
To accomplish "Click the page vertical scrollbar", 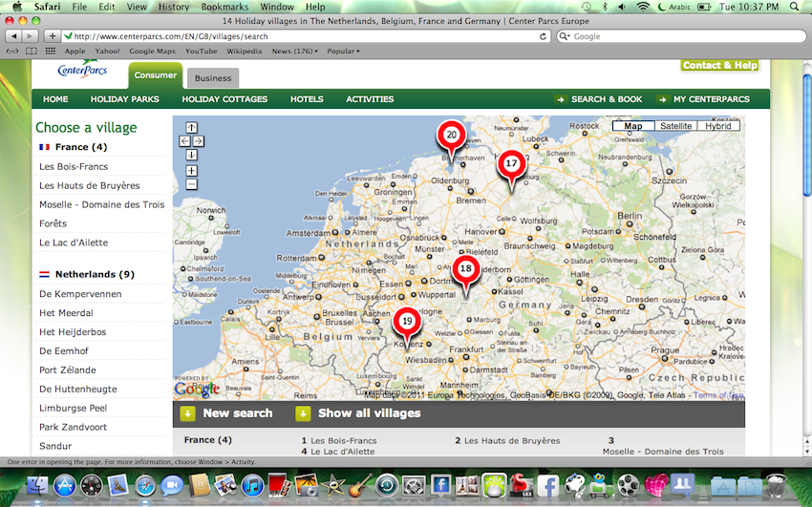I will (x=807, y=137).
